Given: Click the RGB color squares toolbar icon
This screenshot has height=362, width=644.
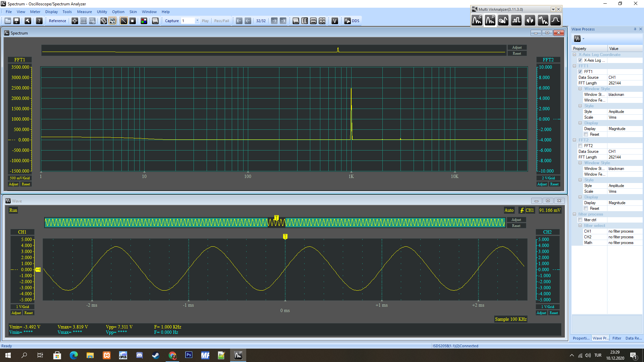Looking at the screenshot, I should click(144, 21).
